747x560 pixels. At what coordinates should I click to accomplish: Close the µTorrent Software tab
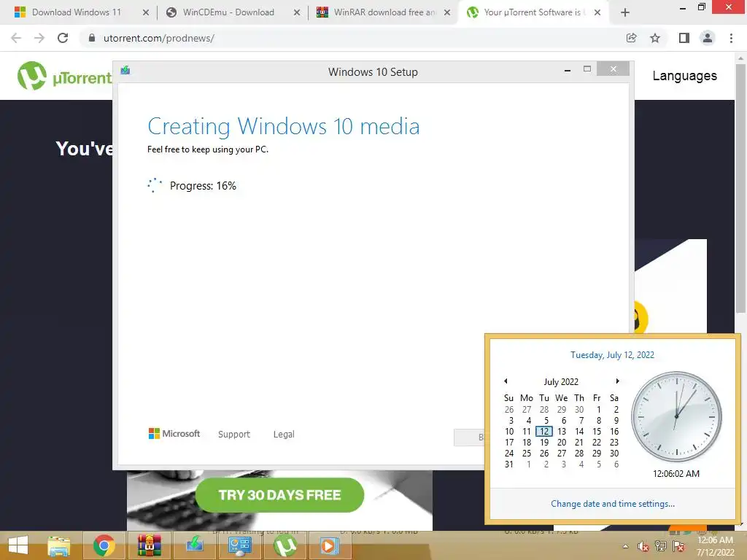[x=597, y=12]
